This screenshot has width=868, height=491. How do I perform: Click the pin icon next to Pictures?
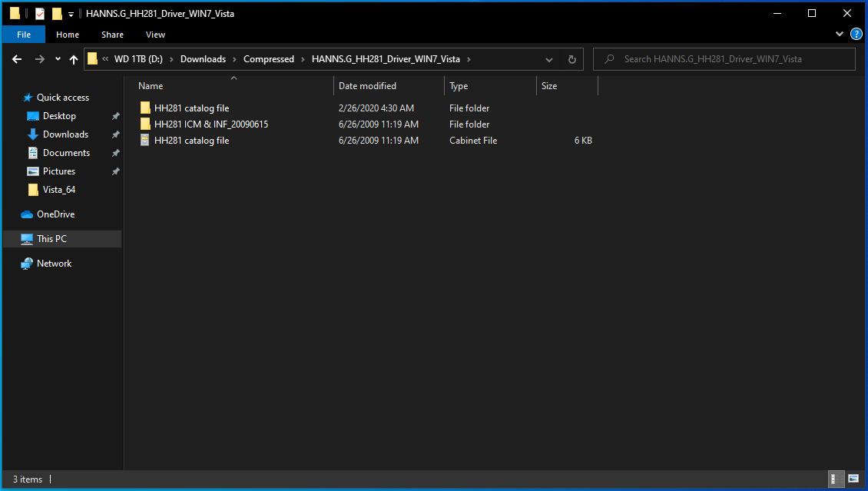coord(116,171)
